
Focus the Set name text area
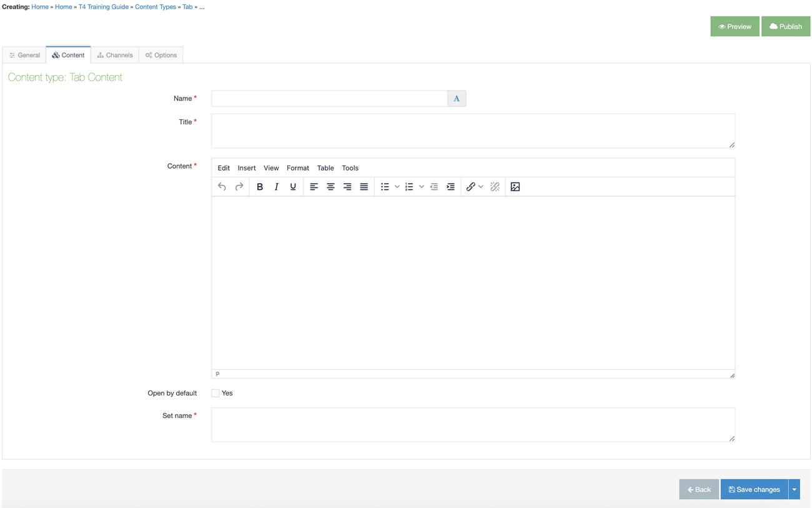(473, 425)
